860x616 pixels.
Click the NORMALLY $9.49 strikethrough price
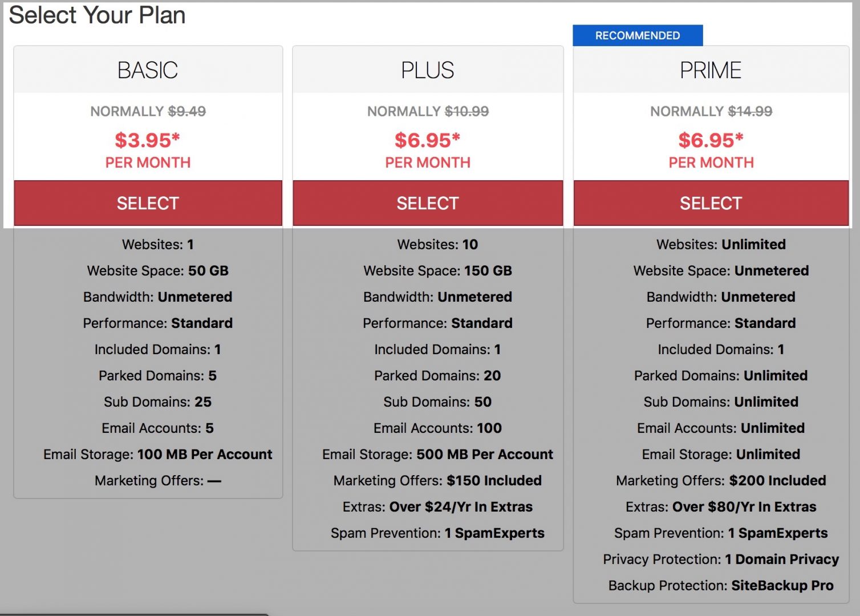coord(148,111)
